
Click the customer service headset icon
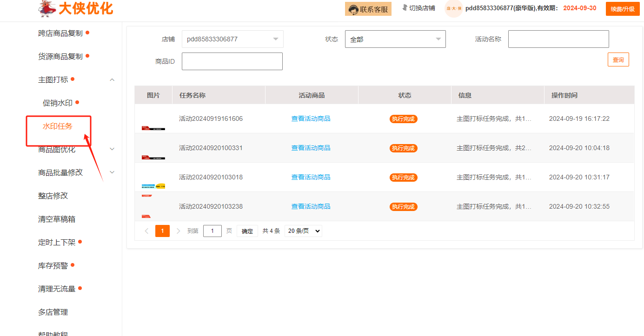(x=353, y=9)
